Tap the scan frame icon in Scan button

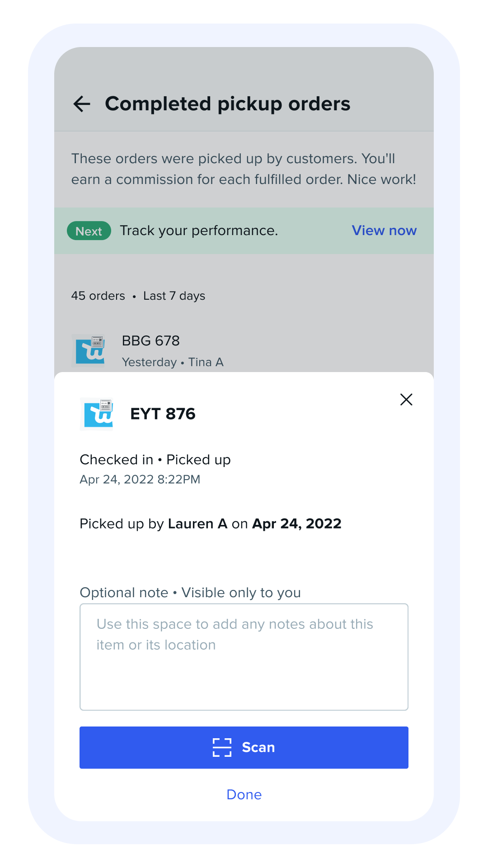222,747
